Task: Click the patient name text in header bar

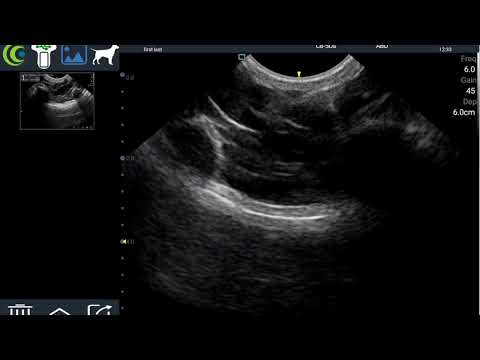Action: [153, 49]
